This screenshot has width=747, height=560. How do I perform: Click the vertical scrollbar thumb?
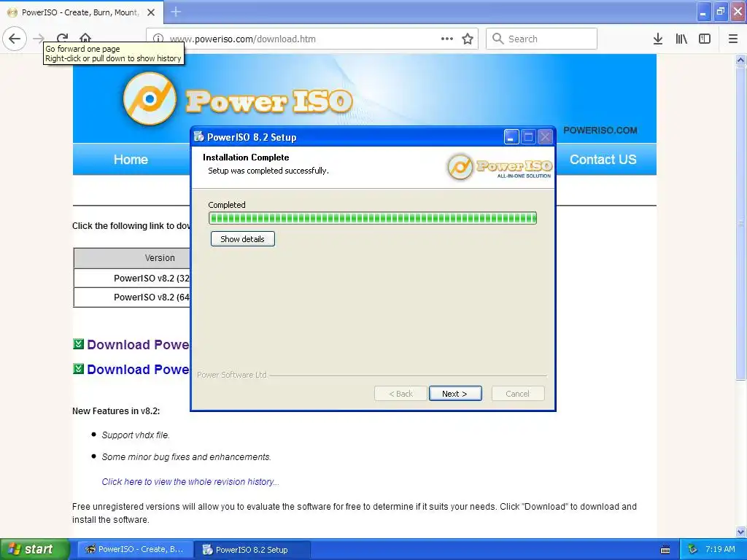coord(740,223)
